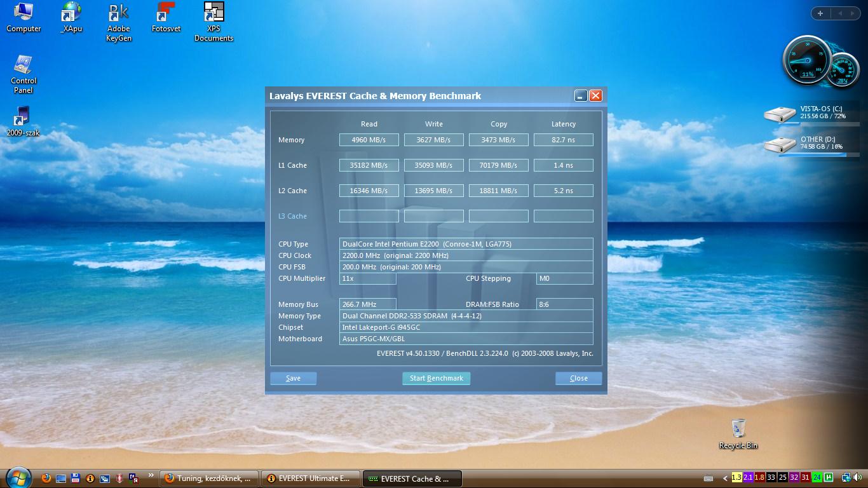Viewport: 868px width, 488px height.
Task: Open the Computer desktop icon
Action: click(24, 17)
